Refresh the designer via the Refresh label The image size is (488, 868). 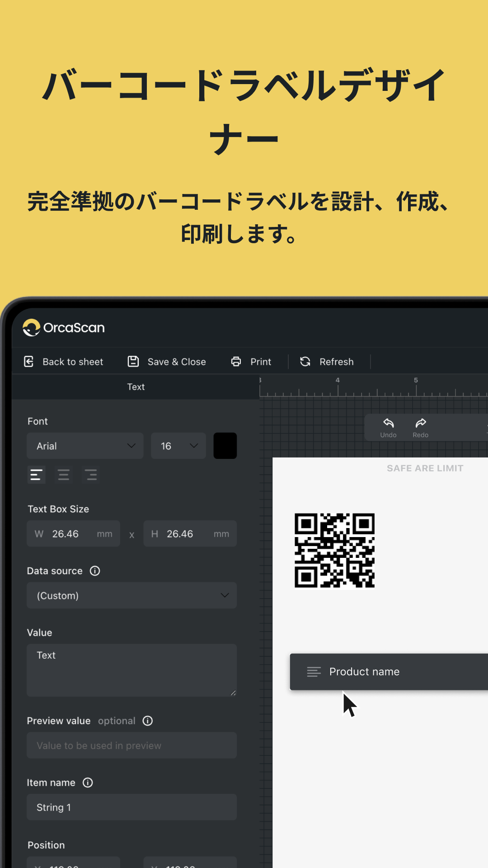[337, 362]
